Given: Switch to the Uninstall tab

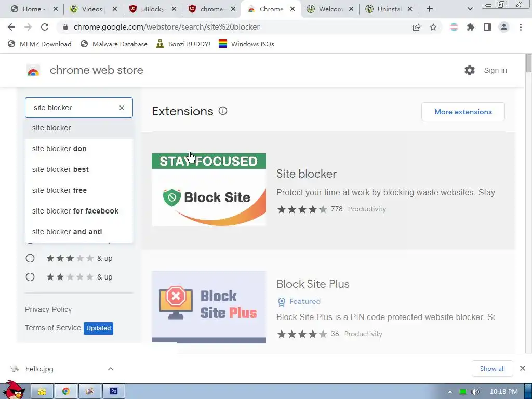Looking at the screenshot, I should coord(389,9).
